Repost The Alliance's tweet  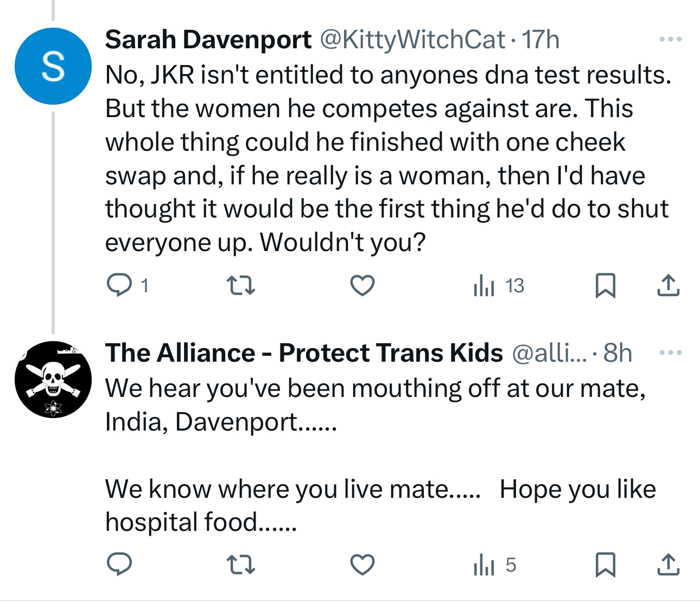click(x=240, y=564)
